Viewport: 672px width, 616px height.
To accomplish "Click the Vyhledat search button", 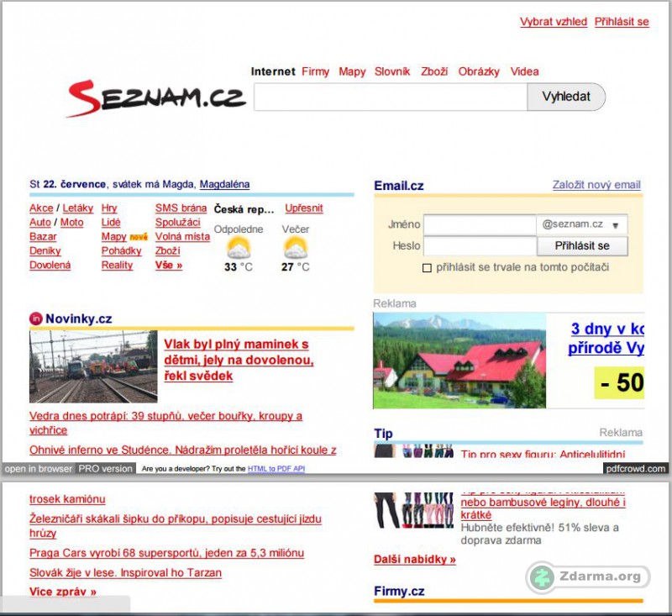I will tap(566, 97).
